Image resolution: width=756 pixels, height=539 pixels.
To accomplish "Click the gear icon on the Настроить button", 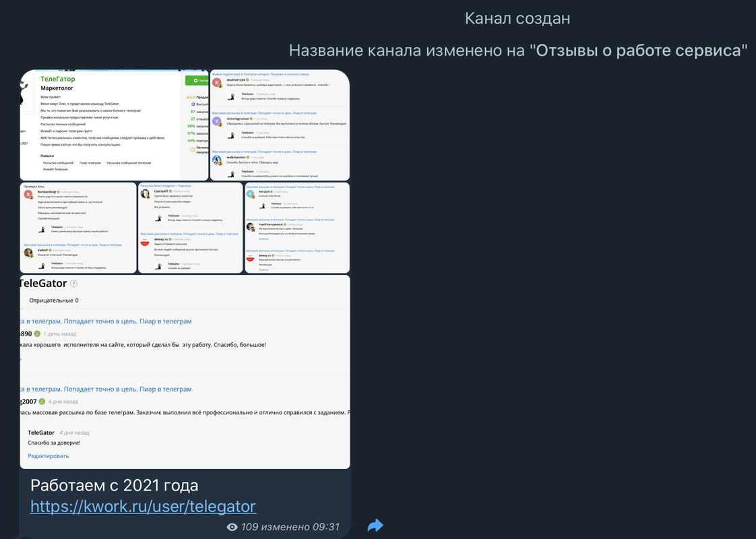I will coord(195,80).
